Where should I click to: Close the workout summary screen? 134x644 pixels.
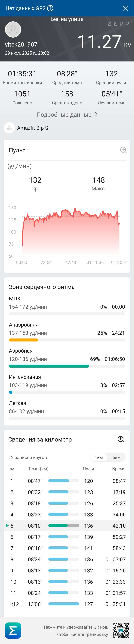tap(125, 8)
